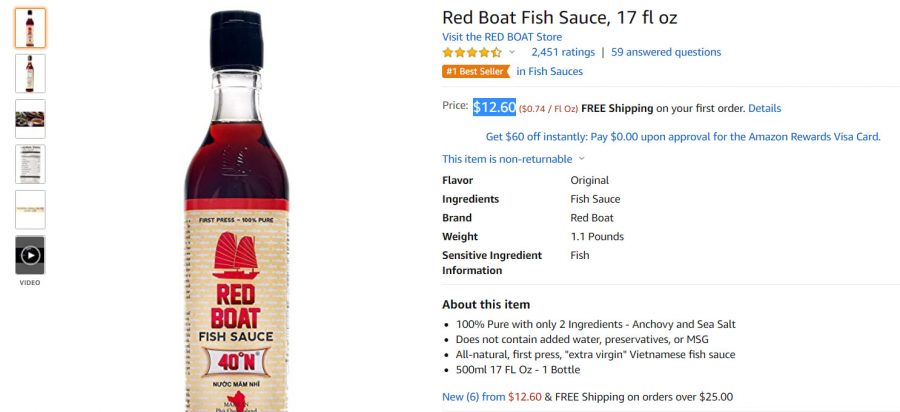This screenshot has height=412, width=900.
Task: Click the shipping Details link
Action: pyautogui.click(x=765, y=108)
